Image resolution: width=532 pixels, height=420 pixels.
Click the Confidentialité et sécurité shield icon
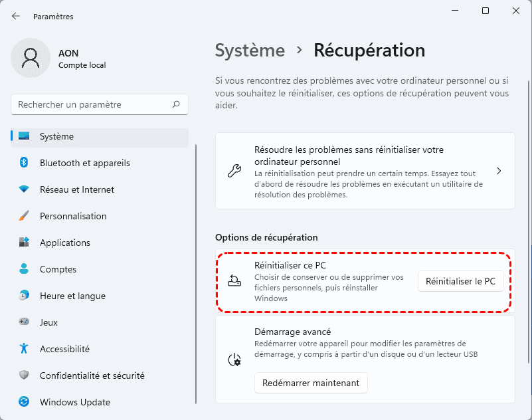[24, 375]
